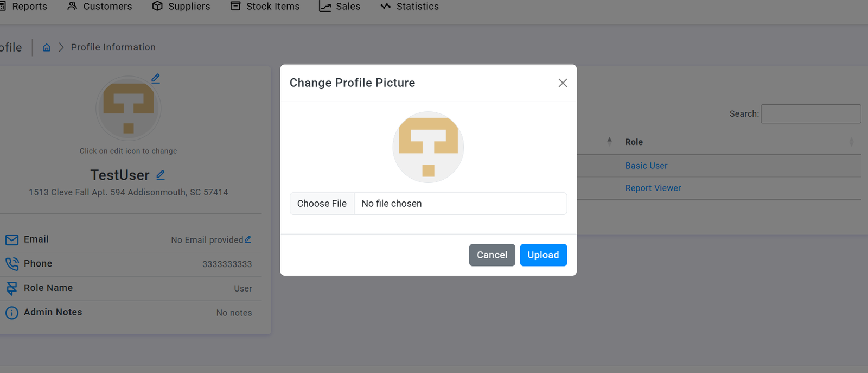Close the Change Profile Picture dialog
Viewport: 868px width, 373px height.
(563, 83)
